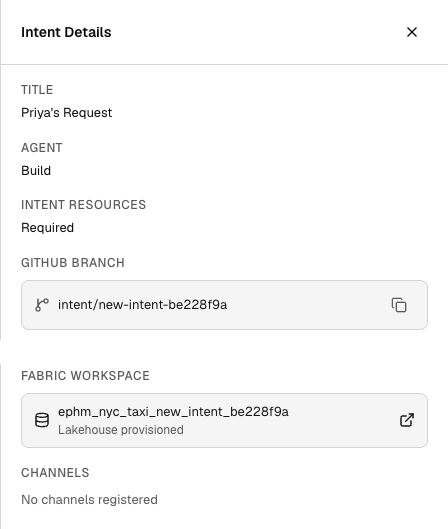
Task: Click the GITHUB BRANCH label
Action: point(73,263)
